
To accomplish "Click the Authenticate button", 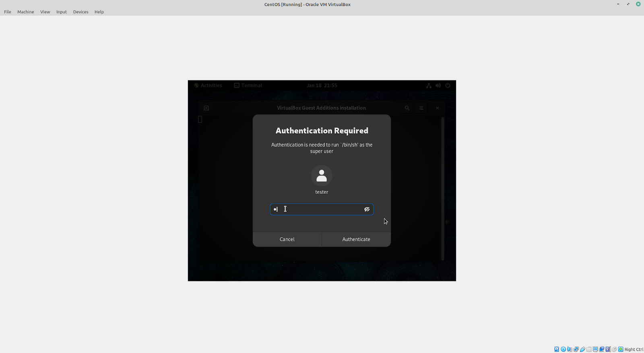I will tap(356, 239).
